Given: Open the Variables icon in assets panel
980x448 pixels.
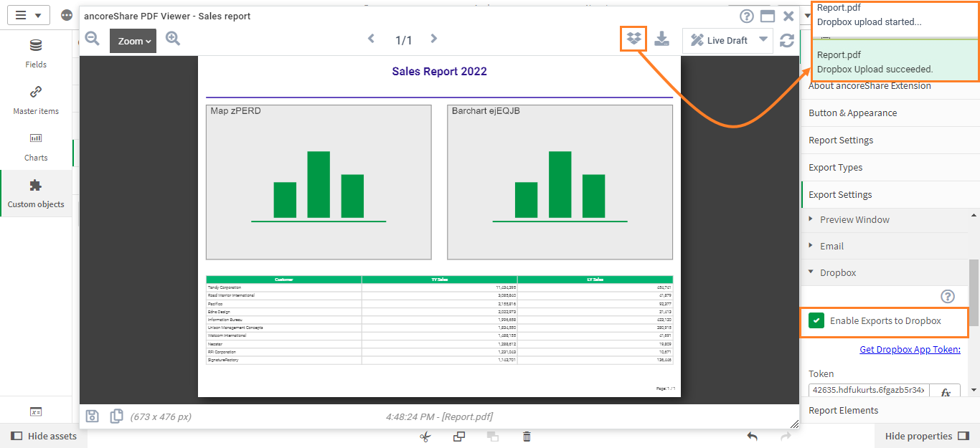Looking at the screenshot, I should [x=36, y=412].
